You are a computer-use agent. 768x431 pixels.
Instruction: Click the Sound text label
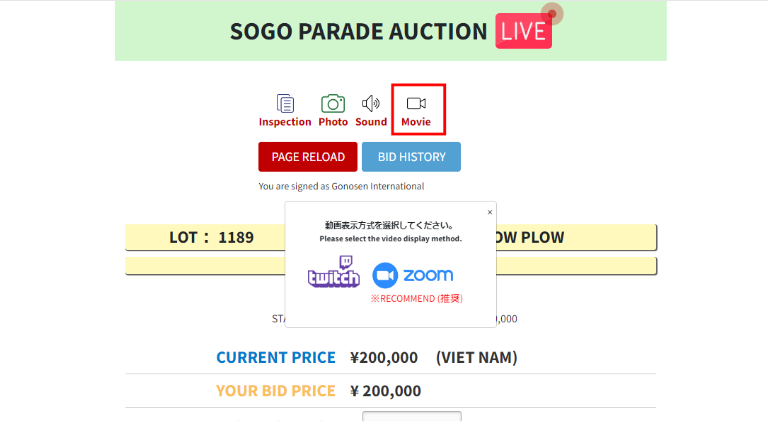(371, 122)
